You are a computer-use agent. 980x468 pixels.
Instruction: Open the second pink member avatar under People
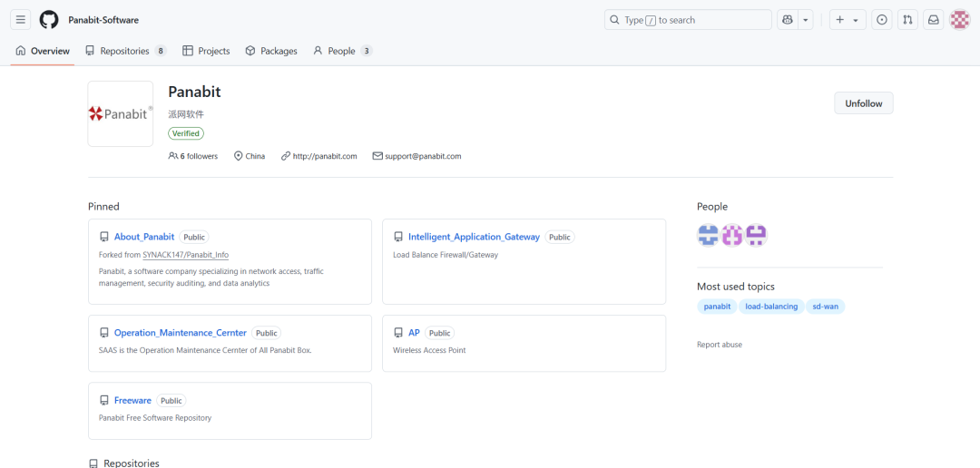(732, 235)
